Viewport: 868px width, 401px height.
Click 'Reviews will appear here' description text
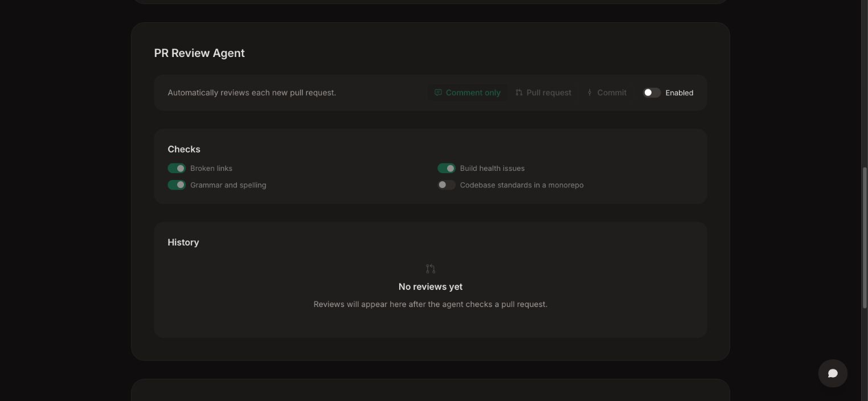[x=431, y=305]
